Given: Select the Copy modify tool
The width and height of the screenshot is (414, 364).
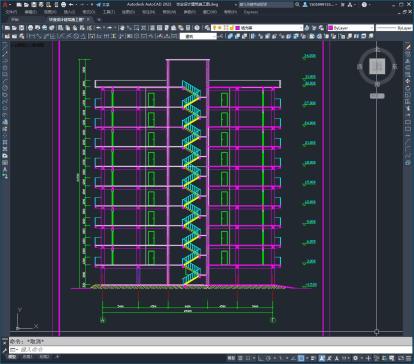Looking at the screenshot, I should (408, 54).
